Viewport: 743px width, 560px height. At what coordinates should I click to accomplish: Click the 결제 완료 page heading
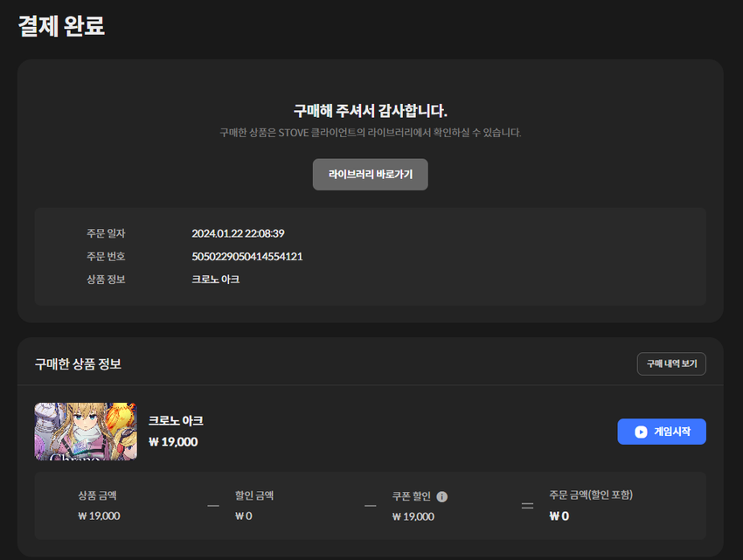61,26
